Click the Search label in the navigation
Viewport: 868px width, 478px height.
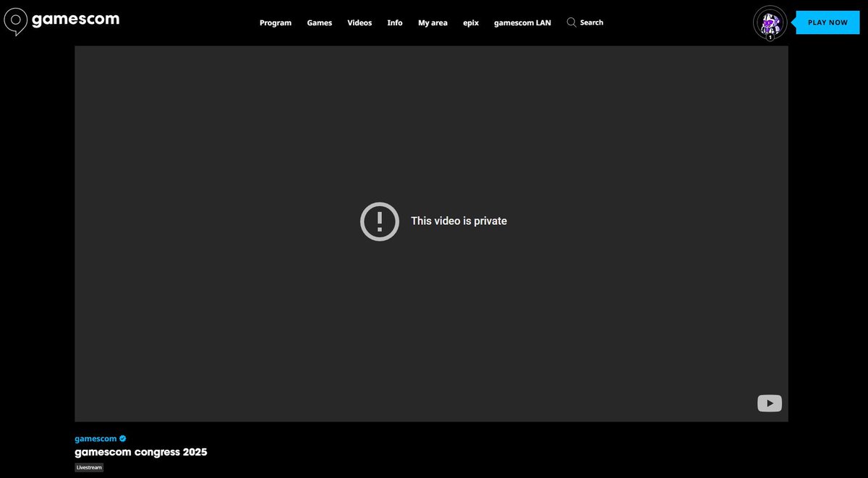click(x=592, y=22)
